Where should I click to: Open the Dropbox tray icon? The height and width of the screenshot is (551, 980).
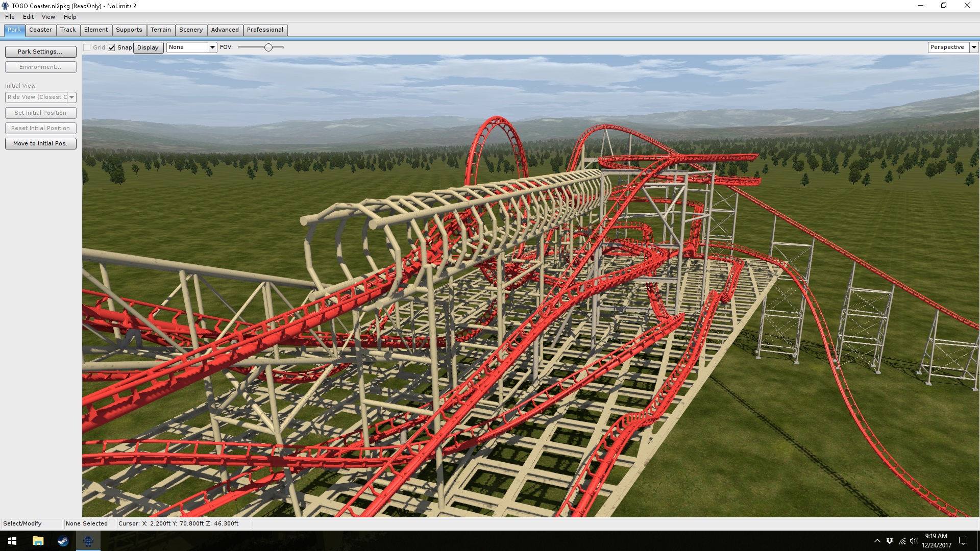(x=890, y=541)
